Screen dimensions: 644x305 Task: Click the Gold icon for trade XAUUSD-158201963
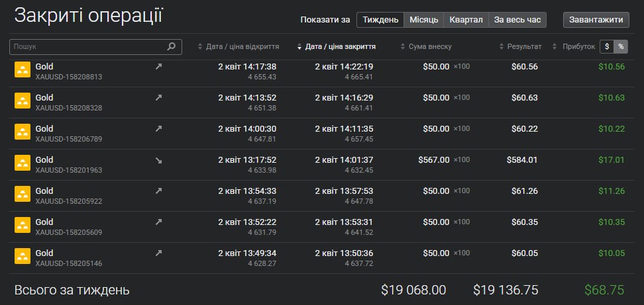click(23, 165)
